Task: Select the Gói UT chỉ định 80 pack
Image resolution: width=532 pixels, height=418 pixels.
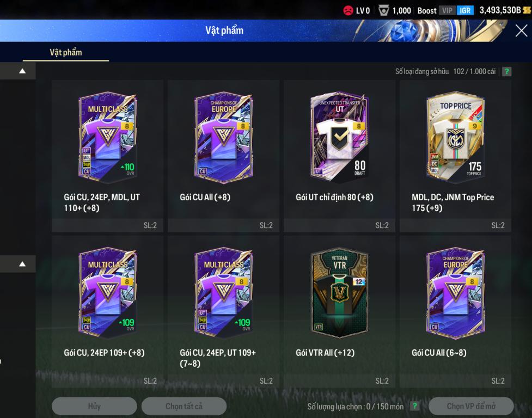Action: (x=339, y=156)
